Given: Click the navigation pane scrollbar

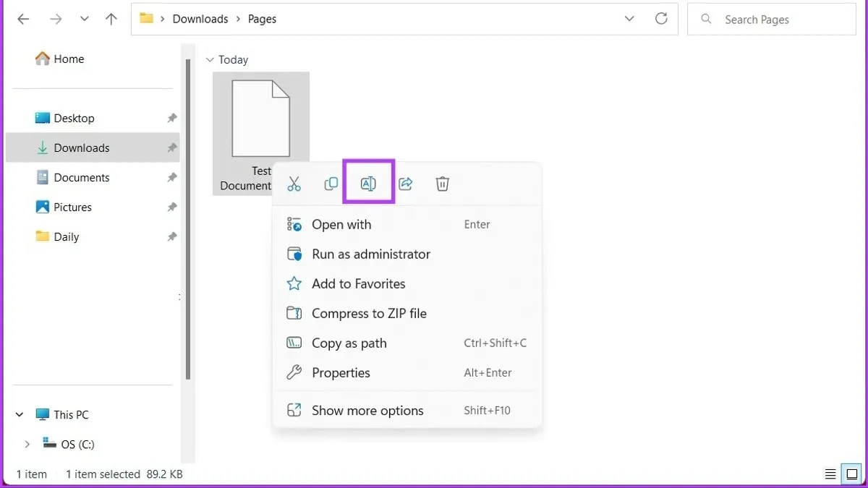Looking at the screenshot, I should click(x=188, y=219).
